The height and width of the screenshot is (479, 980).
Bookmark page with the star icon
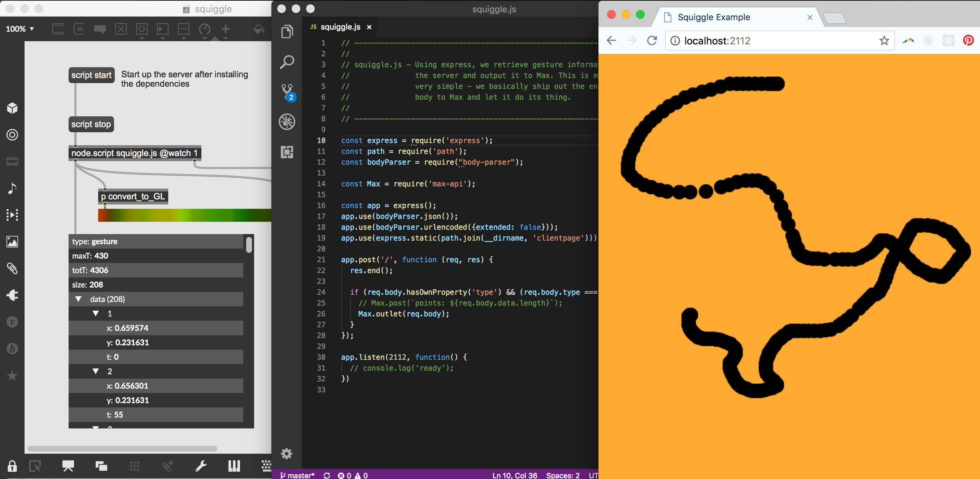(884, 41)
